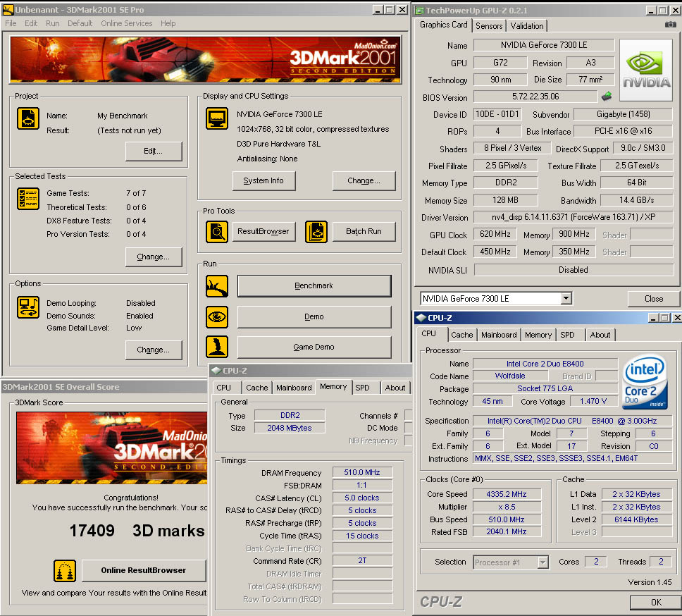Switch to Mainboard tab in memory CPU-Z window
This screenshot has height=616, width=682.
(x=294, y=388)
